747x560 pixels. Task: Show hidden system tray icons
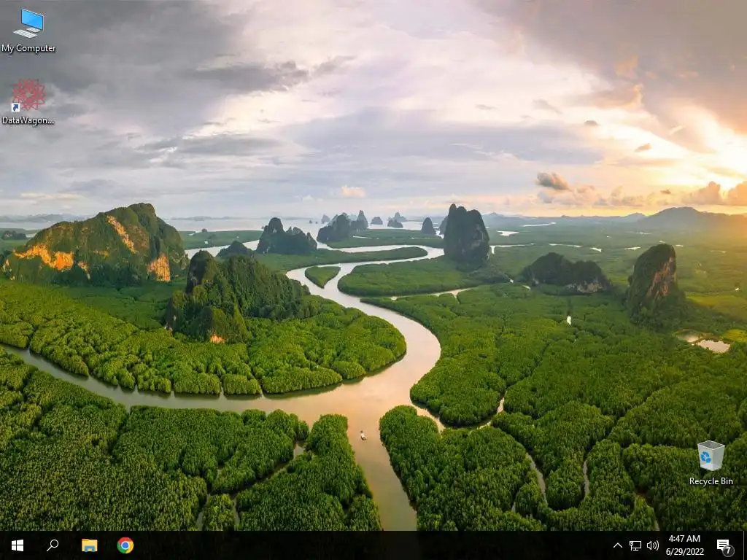[x=617, y=545]
